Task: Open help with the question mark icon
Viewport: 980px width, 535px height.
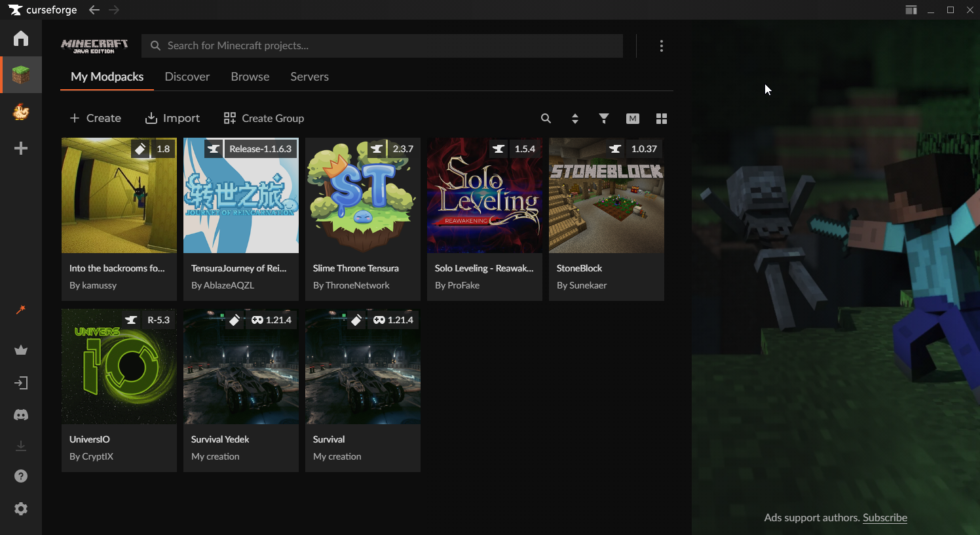Action: pos(21,476)
